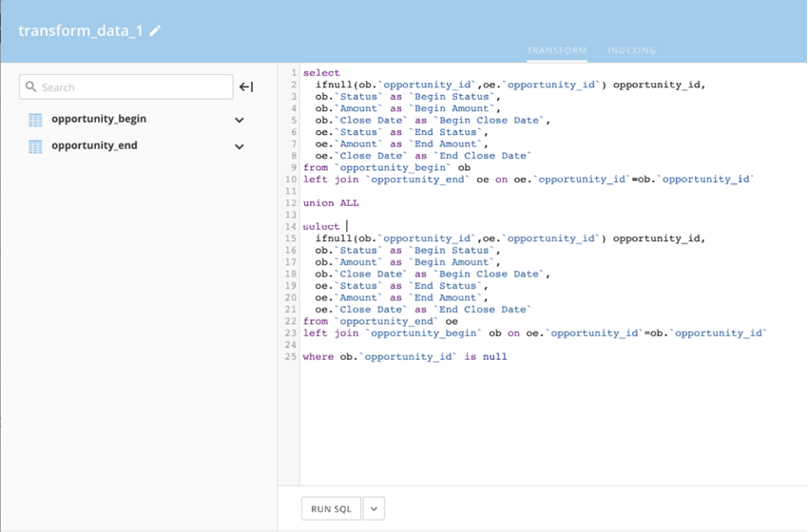
Task: Place cursor on the 'union ALL' line
Action: (331, 203)
